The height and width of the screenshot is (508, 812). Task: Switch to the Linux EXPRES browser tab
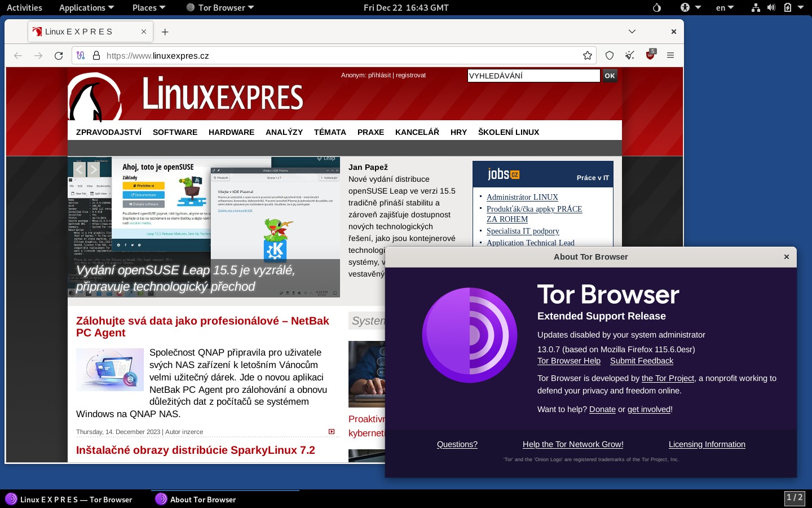[85, 32]
